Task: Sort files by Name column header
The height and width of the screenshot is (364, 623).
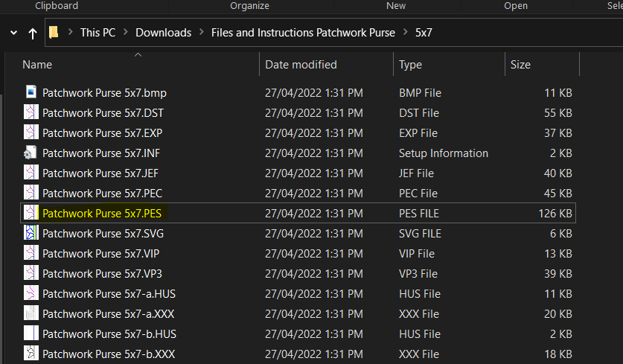Action: pyautogui.click(x=37, y=65)
